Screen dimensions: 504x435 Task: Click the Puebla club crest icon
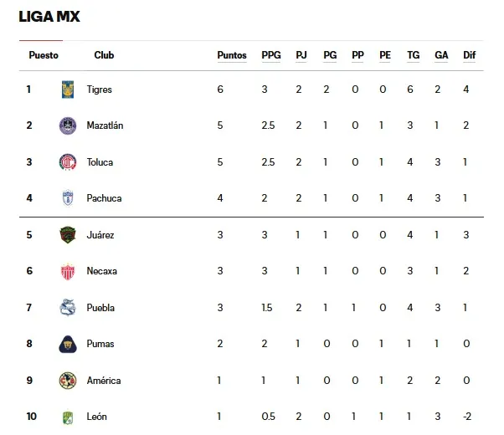point(68,308)
